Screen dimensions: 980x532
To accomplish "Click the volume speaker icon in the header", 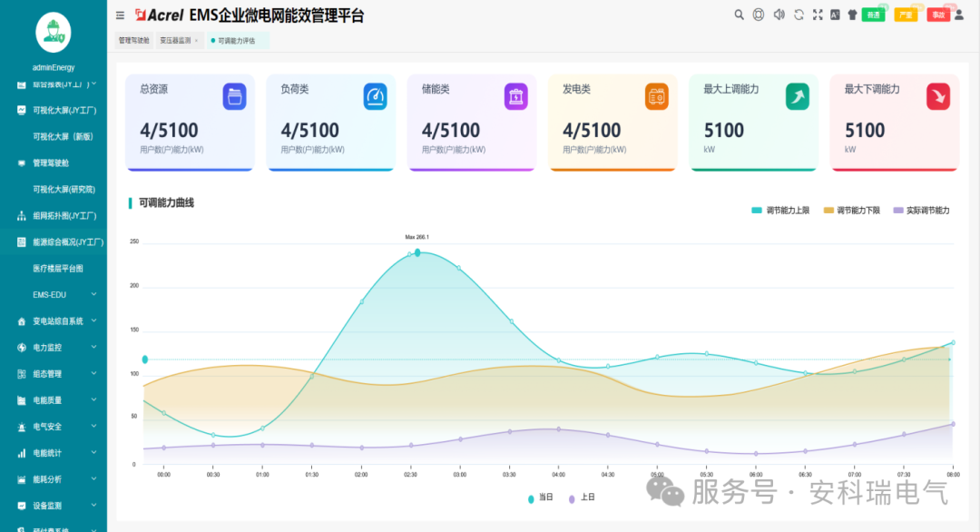I will click(778, 14).
